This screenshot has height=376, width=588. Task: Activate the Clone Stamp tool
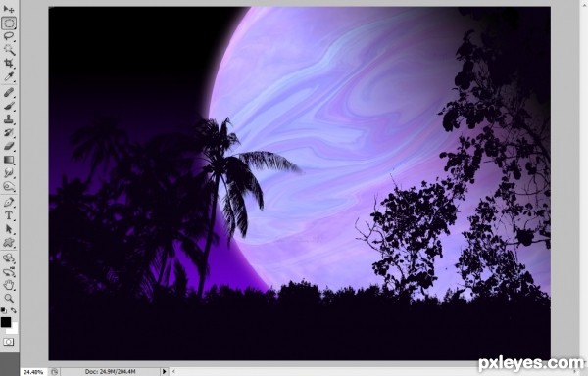9,119
